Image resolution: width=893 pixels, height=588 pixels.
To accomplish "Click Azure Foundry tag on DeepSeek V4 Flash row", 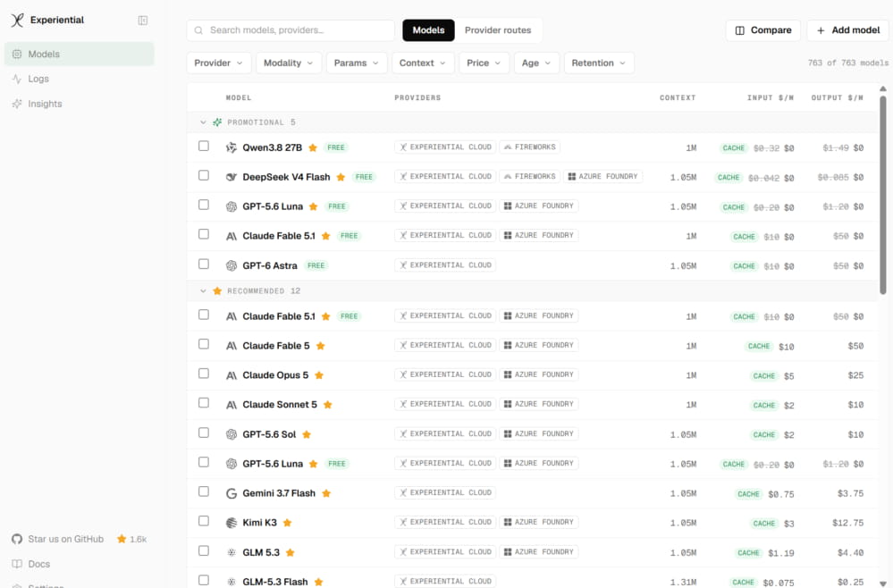I will tap(603, 177).
